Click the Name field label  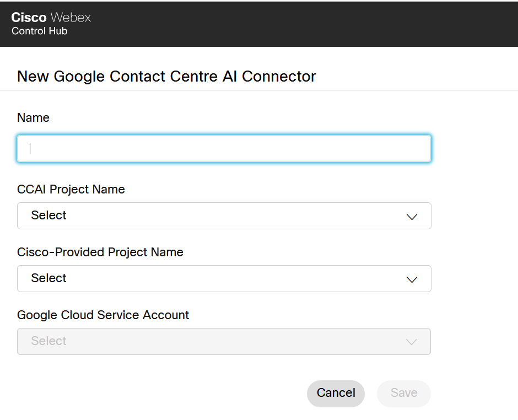[x=34, y=117]
